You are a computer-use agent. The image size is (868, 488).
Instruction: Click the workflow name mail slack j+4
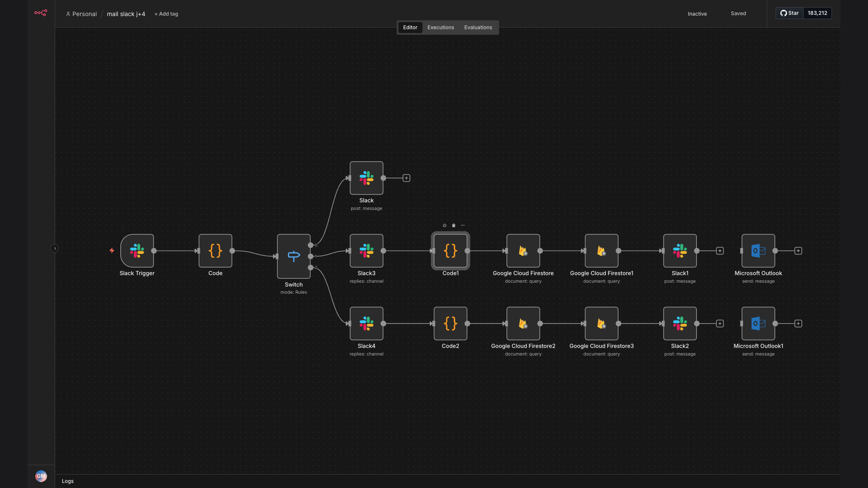click(x=126, y=14)
